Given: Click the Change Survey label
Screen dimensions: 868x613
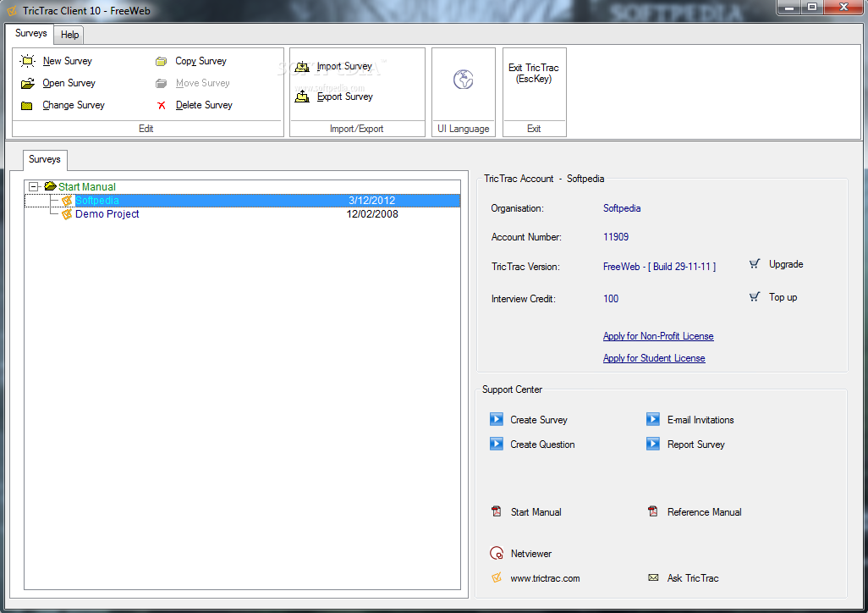Looking at the screenshot, I should (74, 105).
